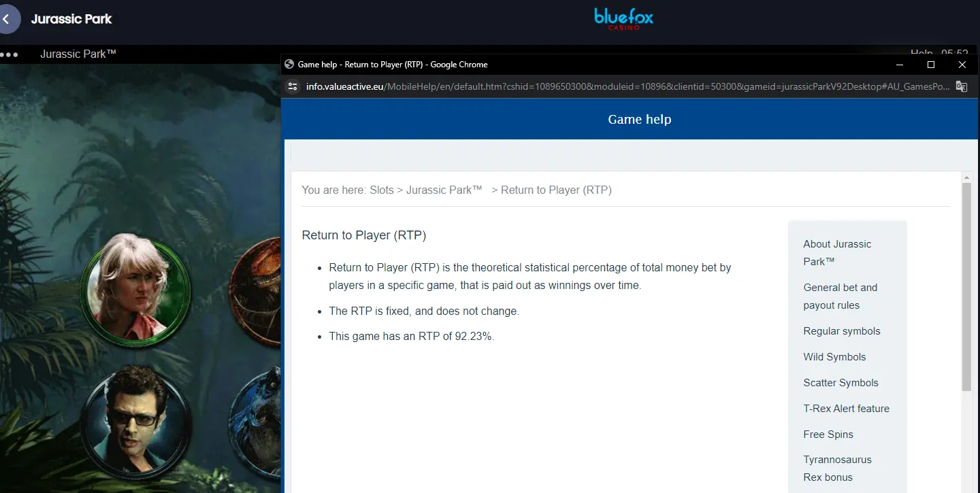Open General bet and payout rules topic

click(x=840, y=296)
